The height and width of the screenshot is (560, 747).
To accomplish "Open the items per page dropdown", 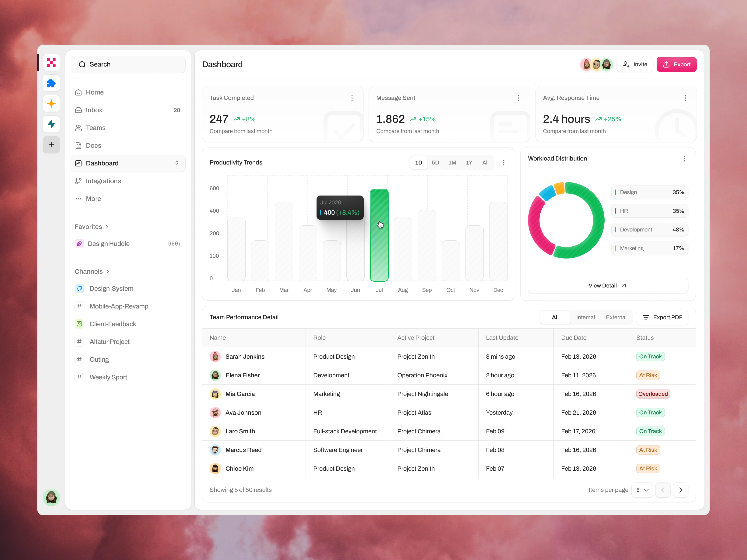I will 642,490.
